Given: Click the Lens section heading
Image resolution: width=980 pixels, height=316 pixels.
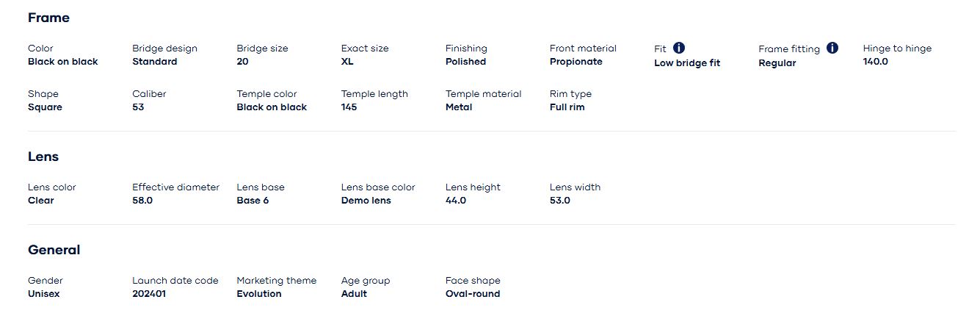Looking at the screenshot, I should [43, 157].
